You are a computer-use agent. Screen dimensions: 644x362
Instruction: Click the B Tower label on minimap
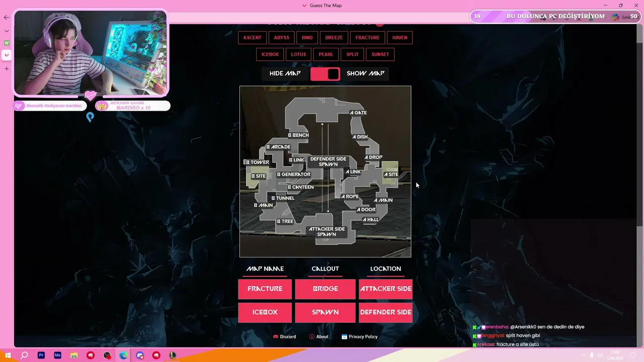(257, 162)
